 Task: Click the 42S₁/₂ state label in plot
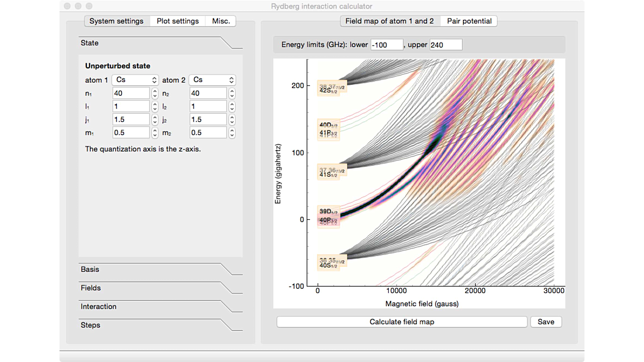click(328, 91)
